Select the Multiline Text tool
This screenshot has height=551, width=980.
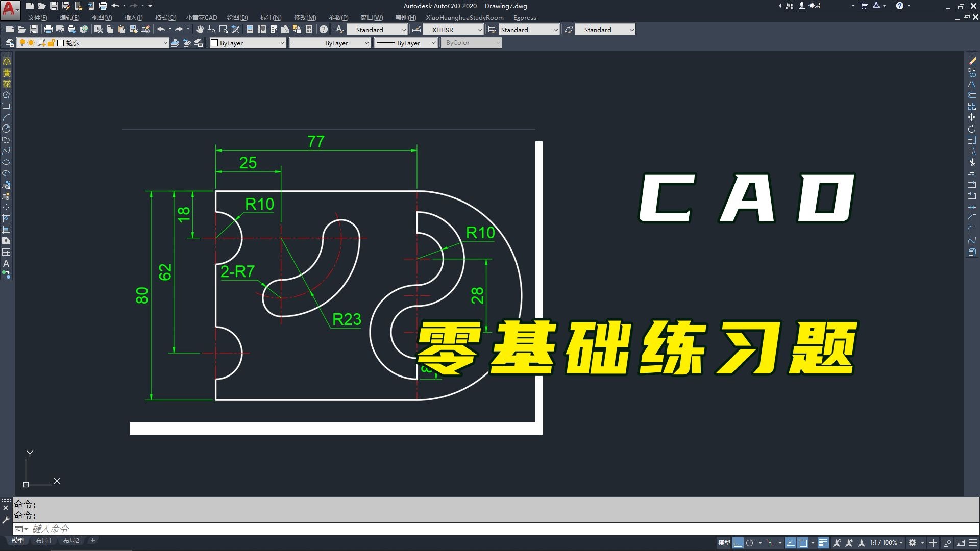(7, 263)
